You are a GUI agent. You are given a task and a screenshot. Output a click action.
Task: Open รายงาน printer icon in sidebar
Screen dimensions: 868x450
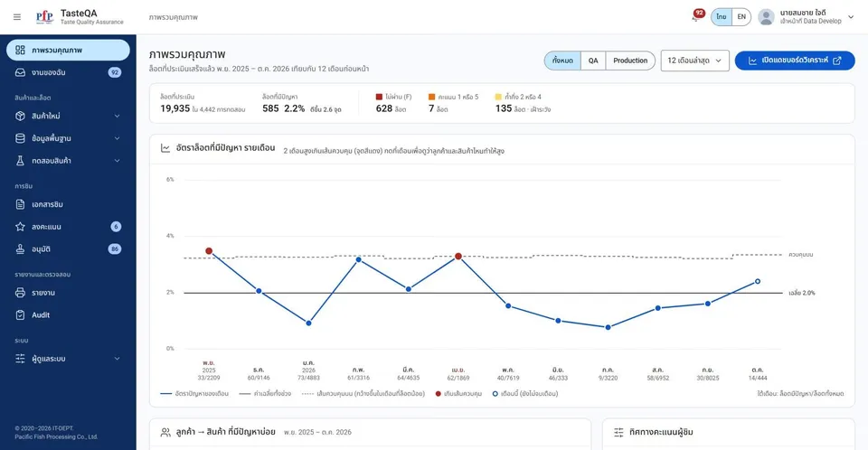tap(20, 292)
